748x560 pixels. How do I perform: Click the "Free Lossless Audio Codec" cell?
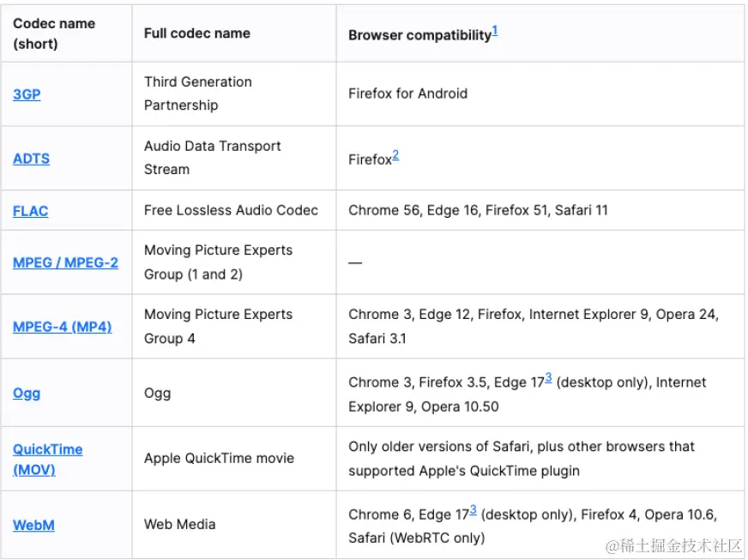(x=231, y=210)
